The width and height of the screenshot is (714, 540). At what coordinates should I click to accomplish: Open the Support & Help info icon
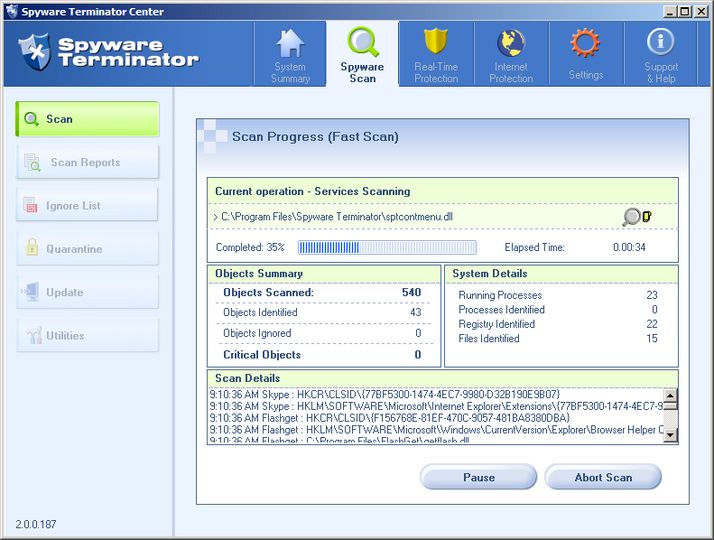point(660,41)
